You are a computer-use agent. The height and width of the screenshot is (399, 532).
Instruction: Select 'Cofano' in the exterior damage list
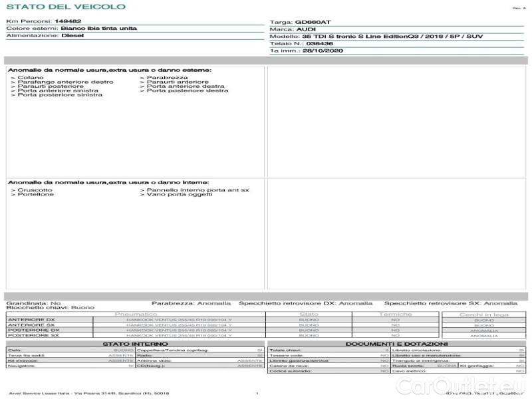coord(31,78)
